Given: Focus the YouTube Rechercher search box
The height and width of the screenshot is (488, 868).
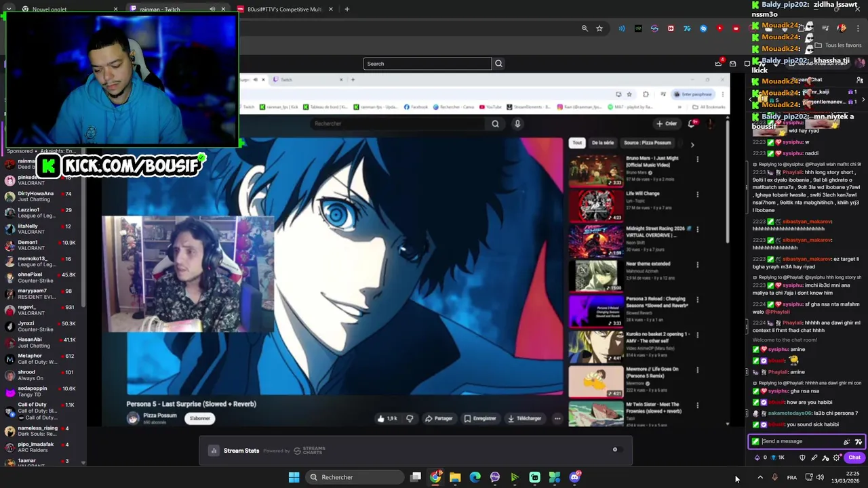Looking at the screenshot, I should pyautogui.click(x=400, y=123).
